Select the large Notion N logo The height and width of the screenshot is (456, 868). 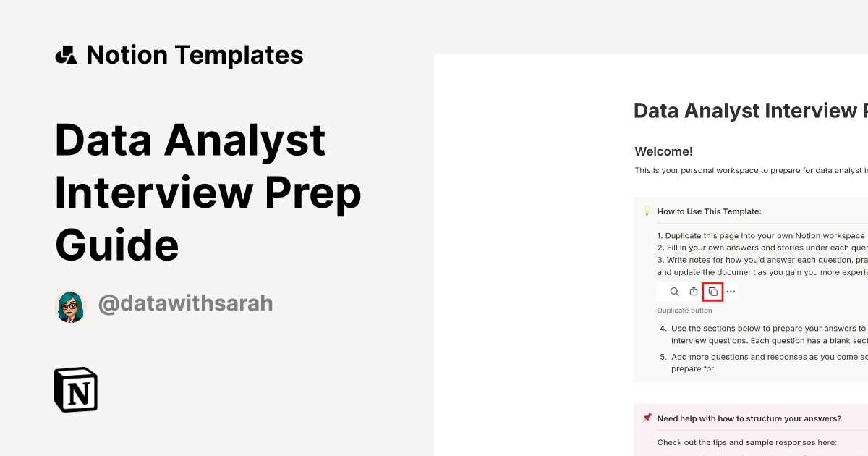tap(76, 389)
